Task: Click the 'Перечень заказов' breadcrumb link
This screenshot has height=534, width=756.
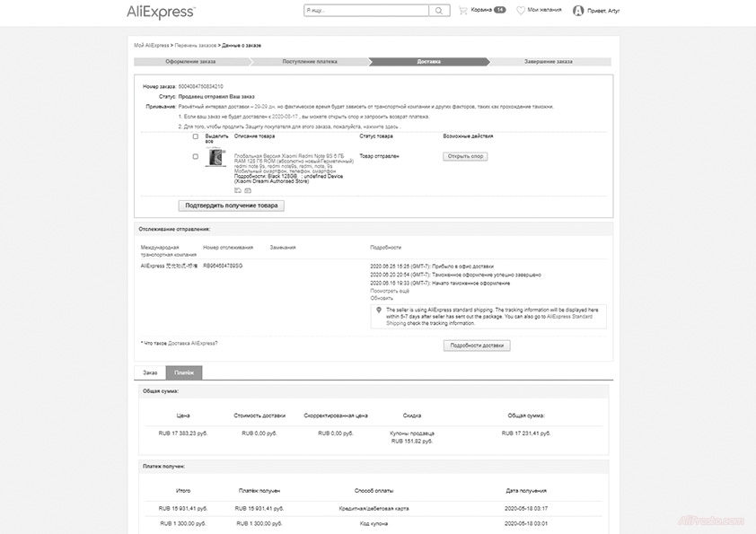Action: (x=196, y=45)
